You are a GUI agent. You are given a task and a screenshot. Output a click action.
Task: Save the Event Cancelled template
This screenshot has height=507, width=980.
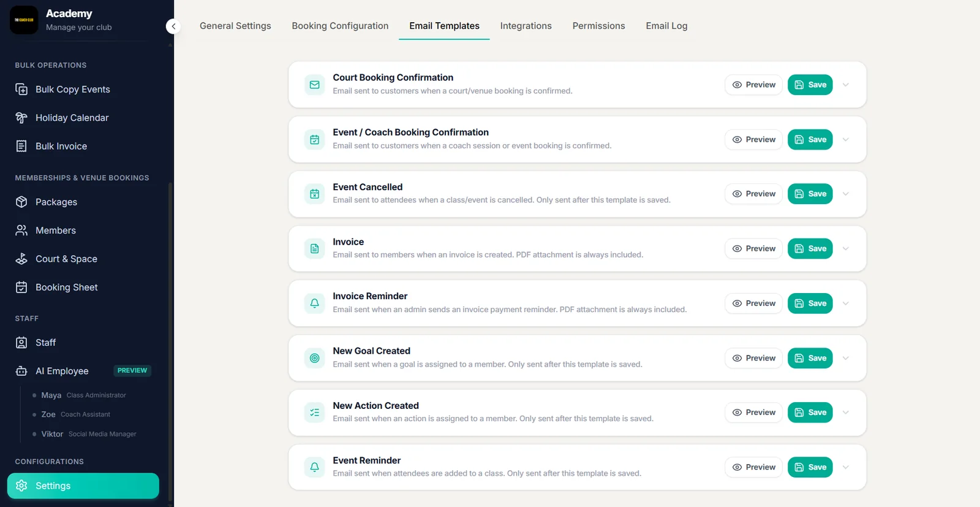[x=810, y=194]
